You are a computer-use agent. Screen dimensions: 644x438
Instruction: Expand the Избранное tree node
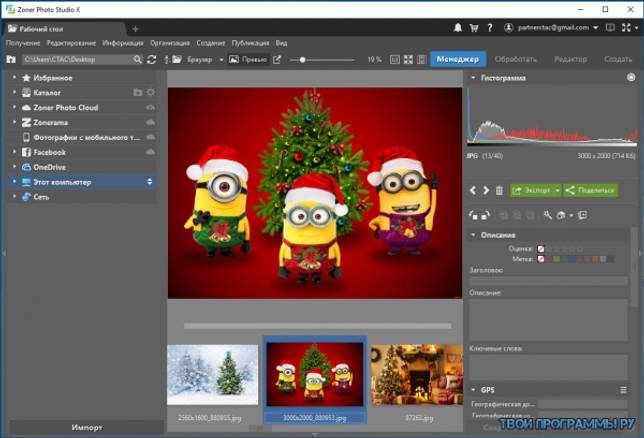(x=14, y=77)
